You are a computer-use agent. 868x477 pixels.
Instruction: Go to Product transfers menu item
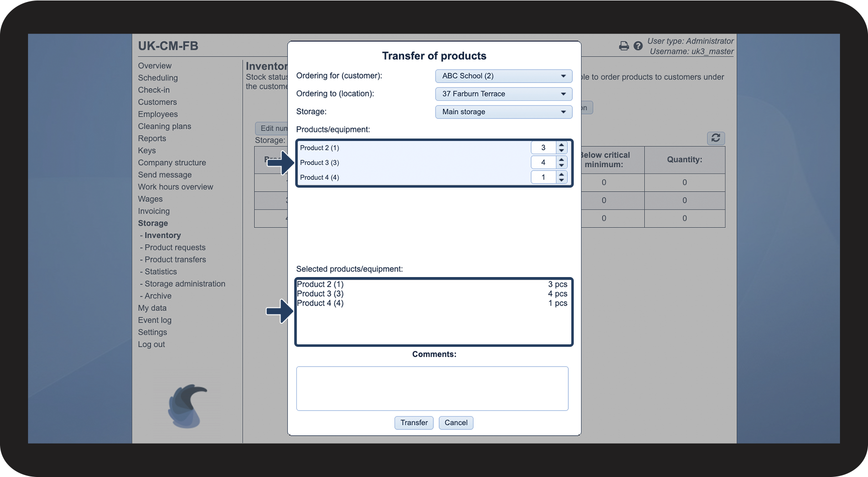point(175,259)
